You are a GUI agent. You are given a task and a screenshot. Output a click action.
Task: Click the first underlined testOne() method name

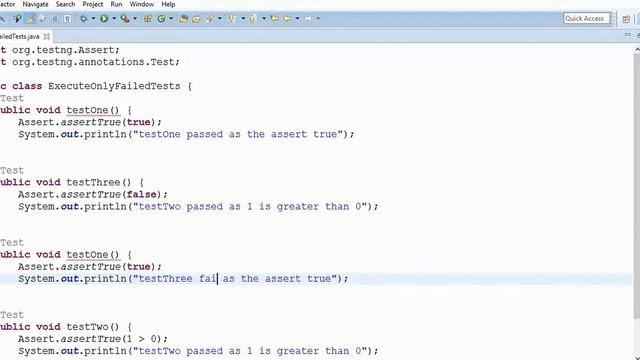[93, 110]
